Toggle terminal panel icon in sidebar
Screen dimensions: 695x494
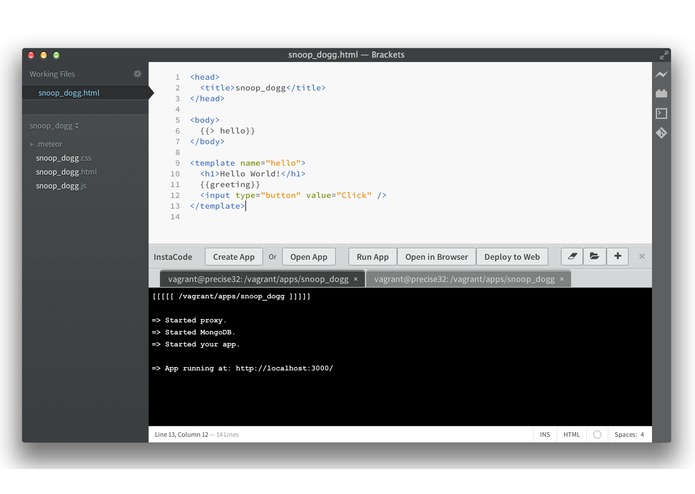(x=661, y=113)
